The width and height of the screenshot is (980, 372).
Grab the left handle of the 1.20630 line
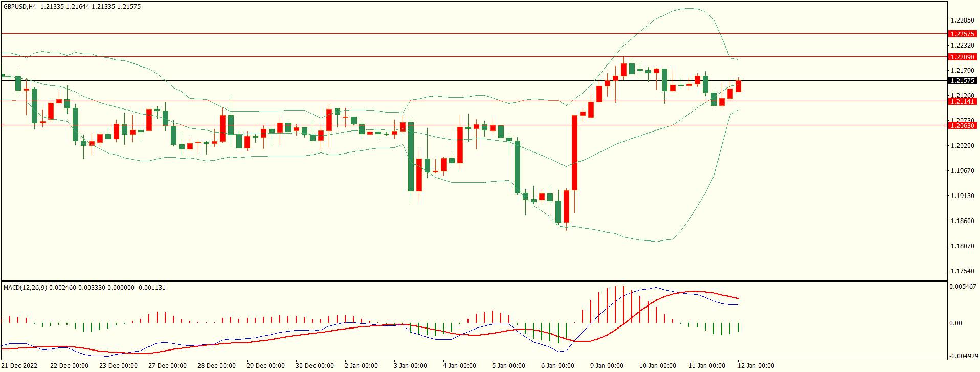[x=3, y=125]
